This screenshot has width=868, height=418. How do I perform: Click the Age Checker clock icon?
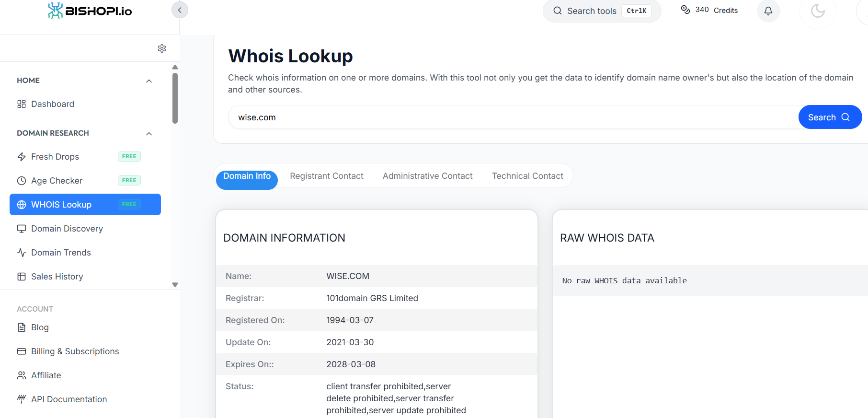tap(22, 181)
